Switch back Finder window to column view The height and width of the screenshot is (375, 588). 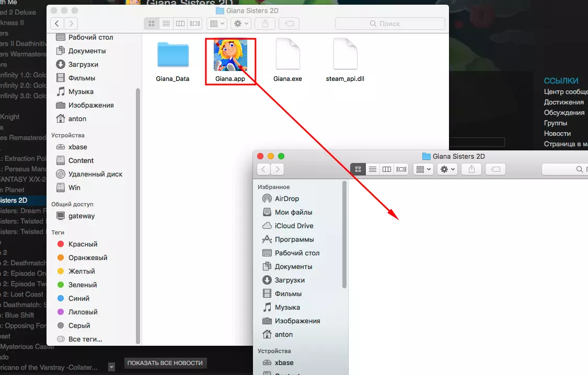[180, 24]
